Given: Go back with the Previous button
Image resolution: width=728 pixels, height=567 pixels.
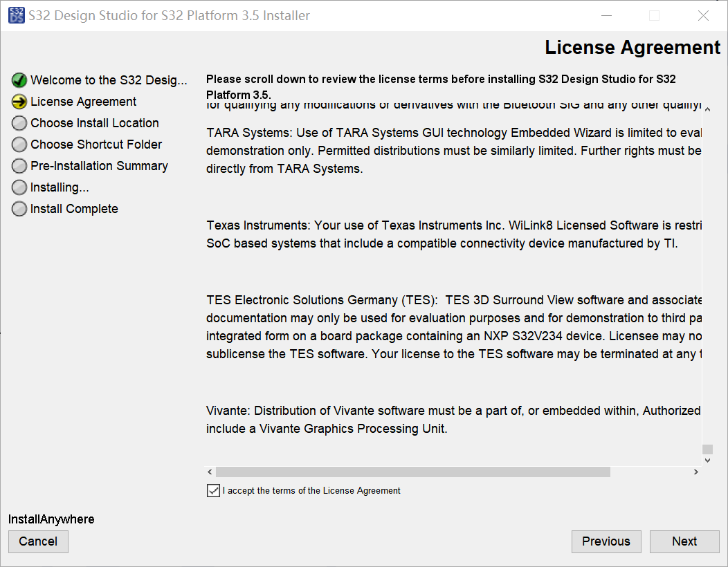Looking at the screenshot, I should [x=606, y=541].
